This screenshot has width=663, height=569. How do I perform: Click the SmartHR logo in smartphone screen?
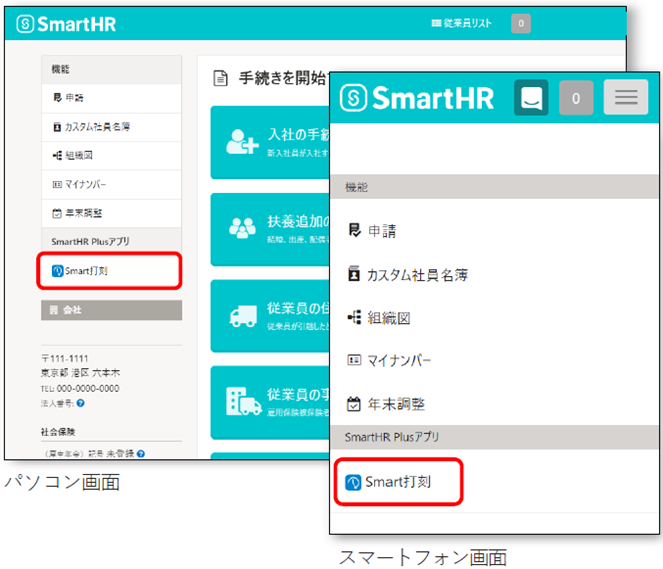(x=417, y=98)
